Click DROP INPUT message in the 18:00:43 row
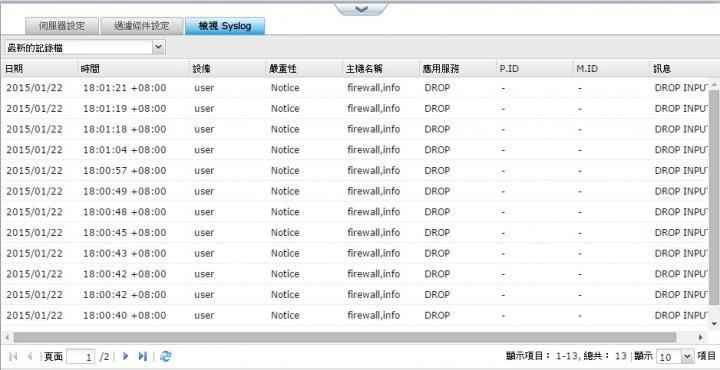720x370 pixels. coord(681,253)
